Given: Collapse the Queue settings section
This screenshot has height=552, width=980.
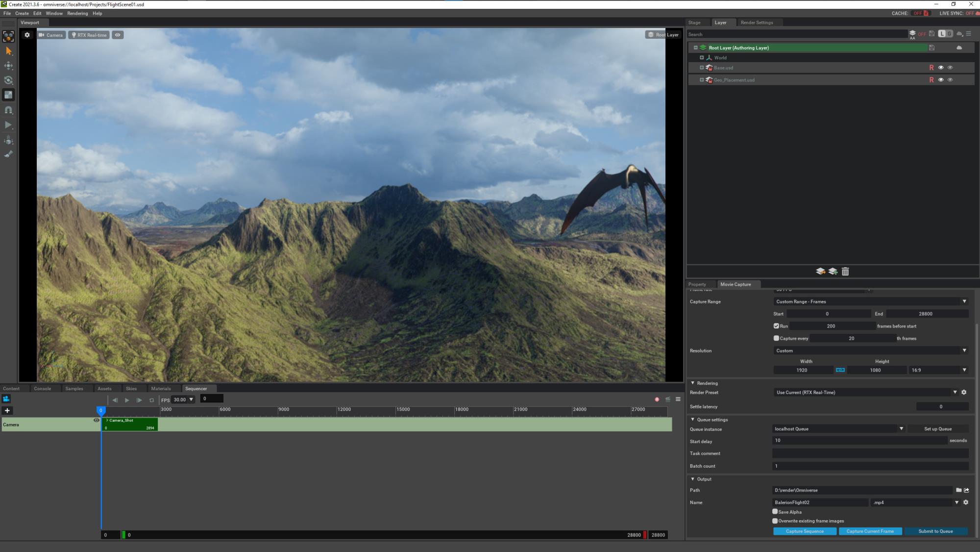Looking at the screenshot, I should click(693, 420).
